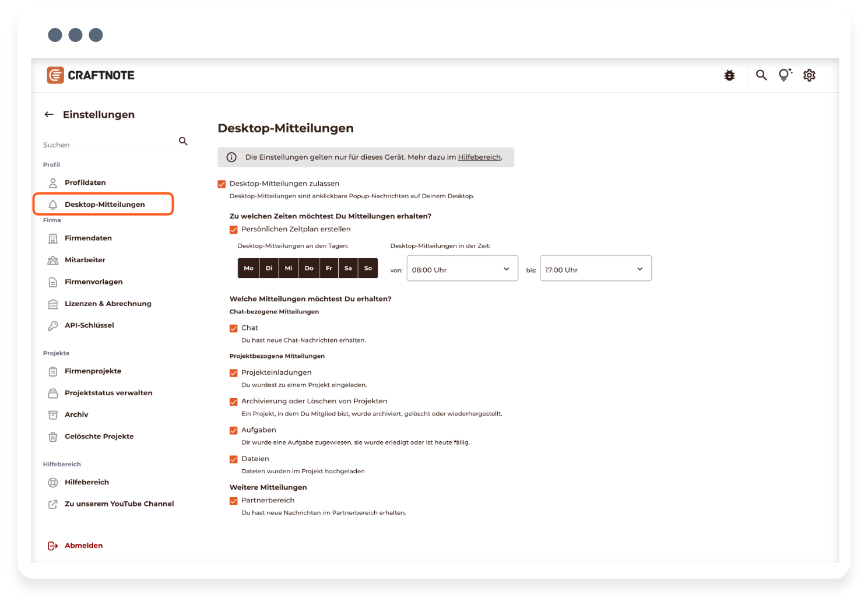
Task: Click the lightbulb ideas icon
Action: coord(785,75)
